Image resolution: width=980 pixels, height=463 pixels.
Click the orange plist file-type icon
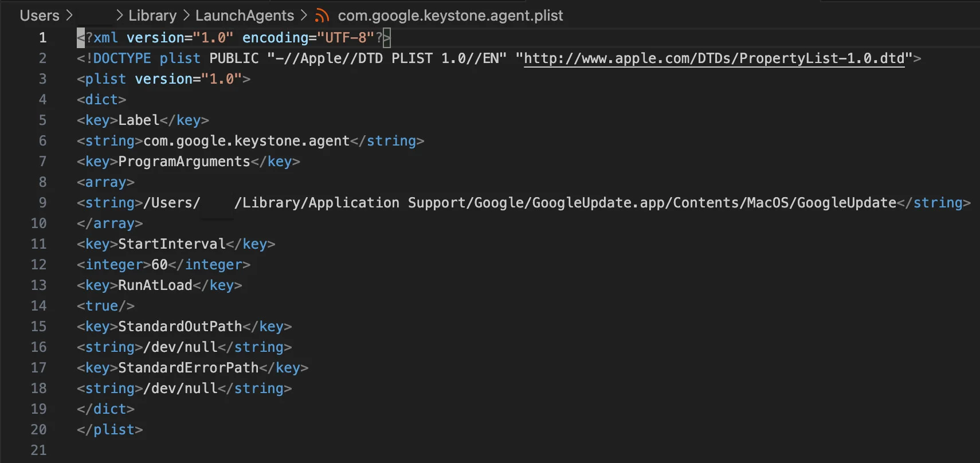[x=322, y=16]
